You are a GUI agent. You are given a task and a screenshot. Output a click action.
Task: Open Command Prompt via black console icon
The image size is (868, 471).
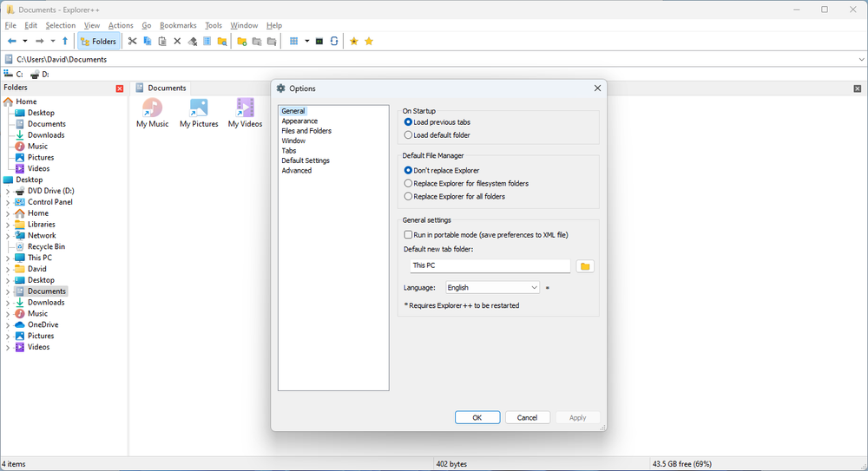[x=319, y=41]
